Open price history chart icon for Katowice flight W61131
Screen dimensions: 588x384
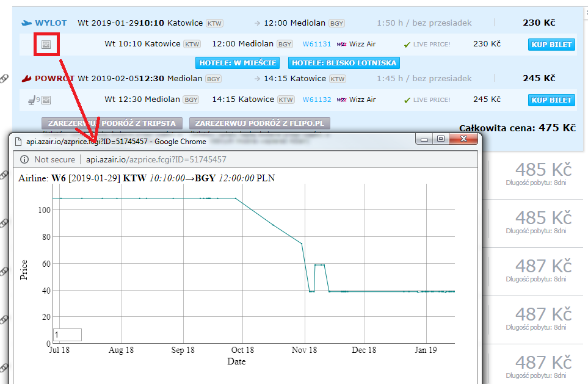coord(46,45)
